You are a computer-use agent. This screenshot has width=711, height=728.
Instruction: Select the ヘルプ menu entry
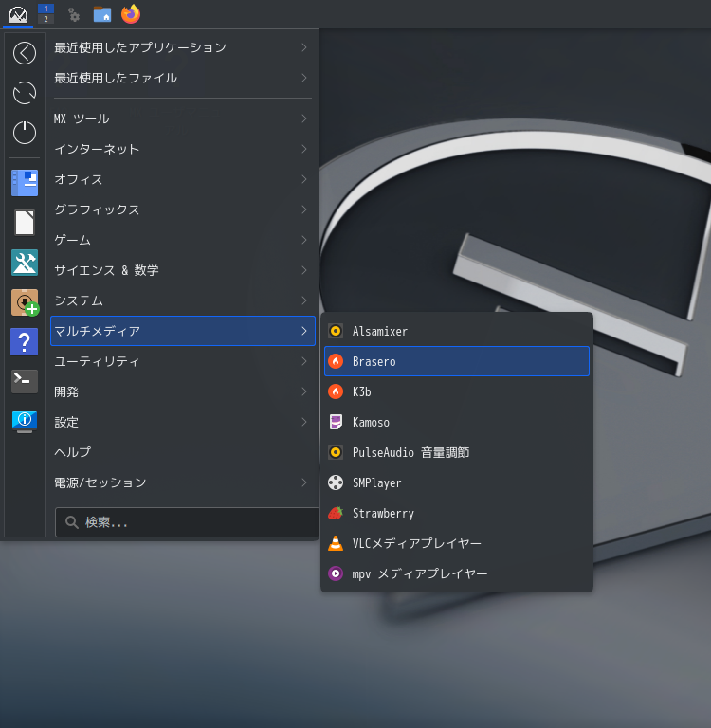(x=183, y=452)
